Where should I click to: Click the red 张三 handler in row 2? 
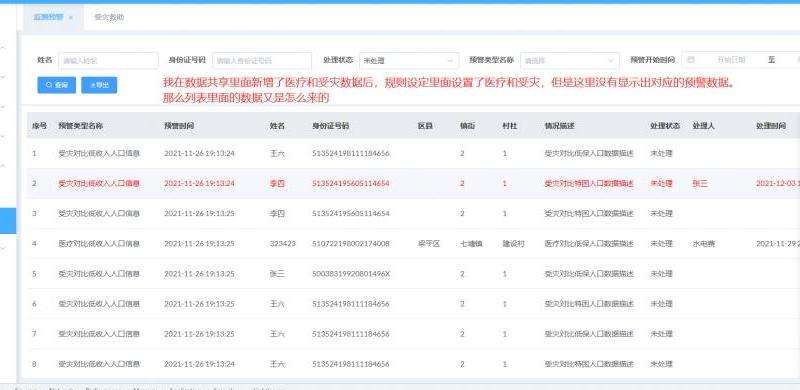(700, 183)
